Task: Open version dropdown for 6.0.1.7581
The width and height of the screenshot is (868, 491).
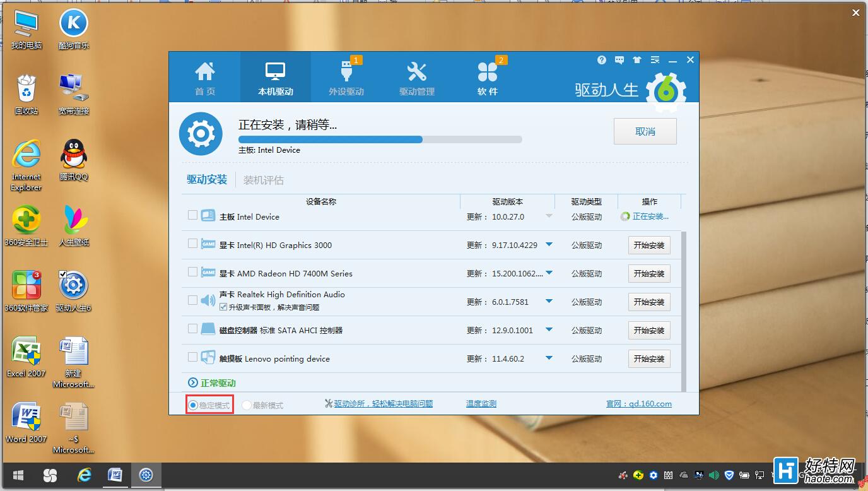Action: click(x=549, y=302)
